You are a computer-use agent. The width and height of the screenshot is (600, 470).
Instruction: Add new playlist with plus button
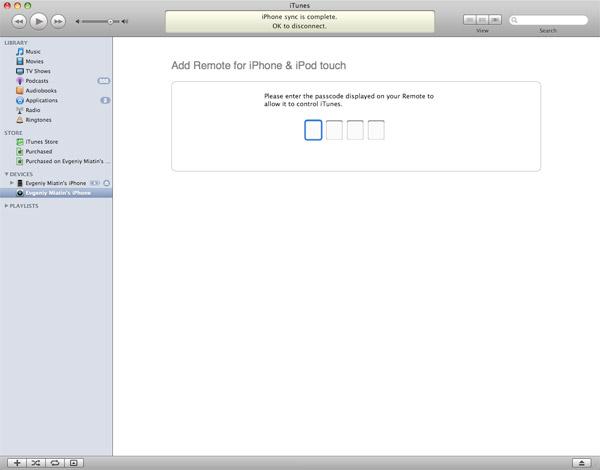coord(17,463)
